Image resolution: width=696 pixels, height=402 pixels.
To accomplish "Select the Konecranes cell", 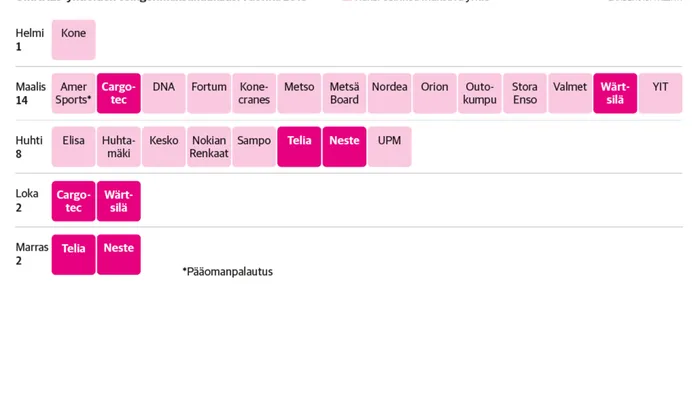I will (x=254, y=93).
